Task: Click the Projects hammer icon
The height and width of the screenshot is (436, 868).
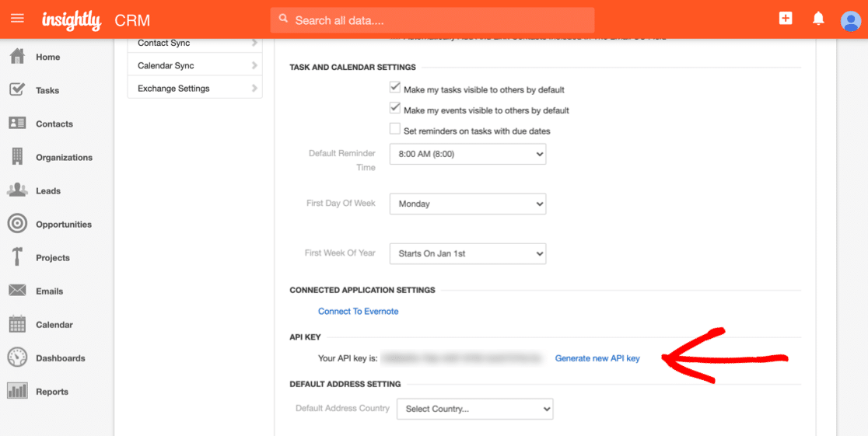Action: pos(18,257)
